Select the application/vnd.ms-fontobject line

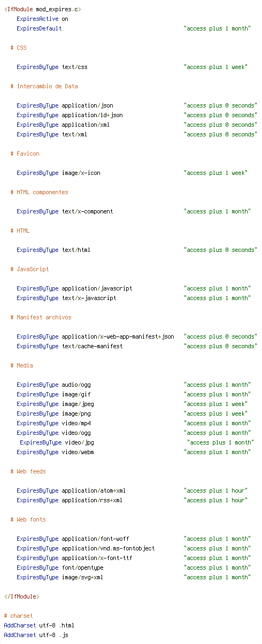point(133,548)
